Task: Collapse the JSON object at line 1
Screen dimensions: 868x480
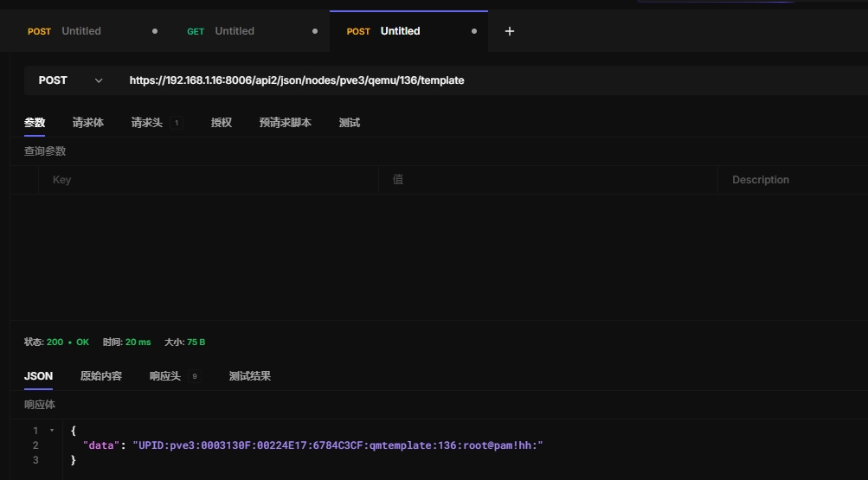Action: (x=52, y=430)
